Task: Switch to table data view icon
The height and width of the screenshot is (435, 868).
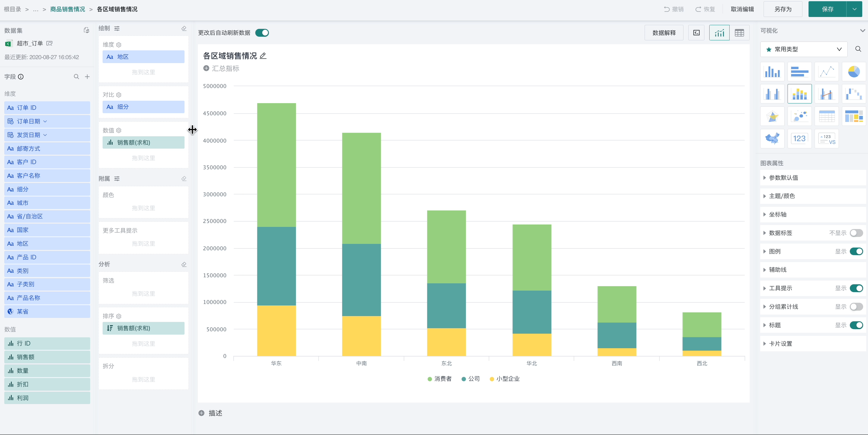Action: pos(739,33)
